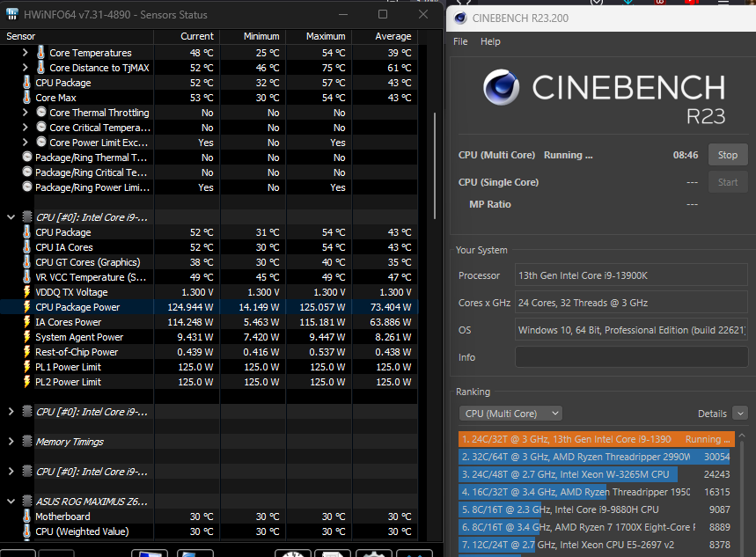Viewport: 756px width, 557px height.
Task: Click the Processor field showing i9-13900K
Action: pyautogui.click(x=631, y=275)
